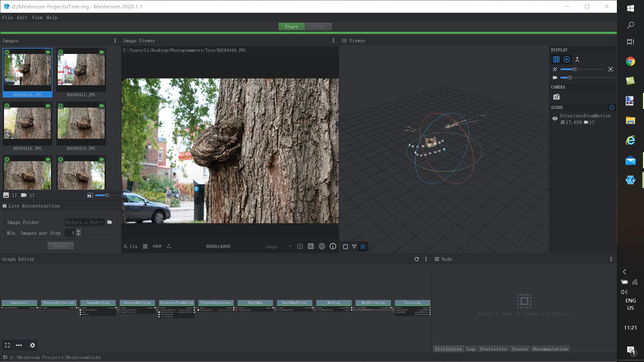Click the green Start button

(x=291, y=26)
